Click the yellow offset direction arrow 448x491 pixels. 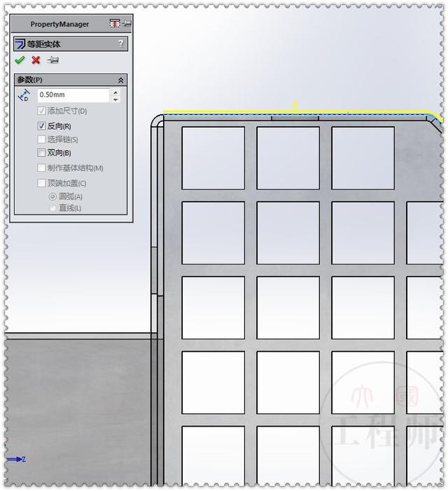tap(295, 106)
